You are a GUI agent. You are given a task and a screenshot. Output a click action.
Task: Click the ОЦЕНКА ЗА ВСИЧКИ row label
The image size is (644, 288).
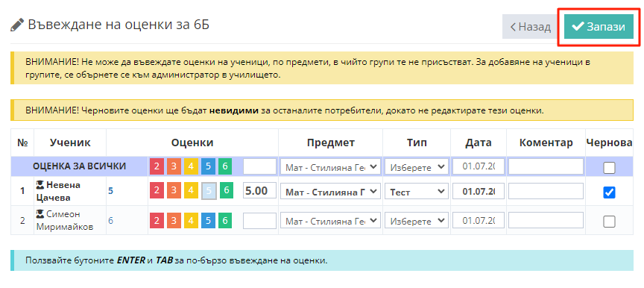pyautogui.click(x=79, y=167)
